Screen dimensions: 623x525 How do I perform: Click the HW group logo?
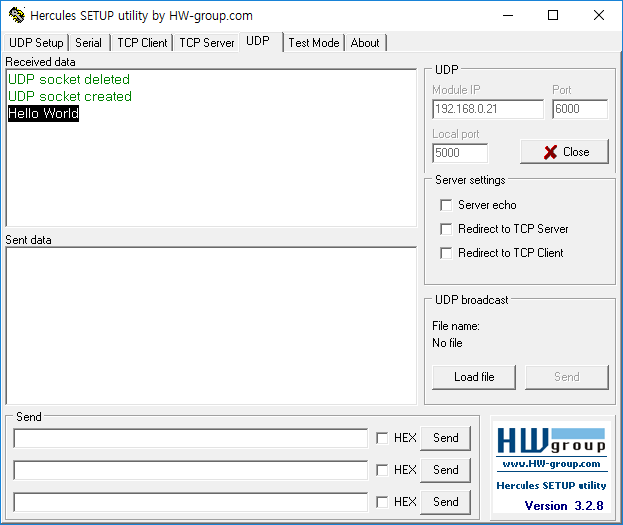pyautogui.click(x=551, y=441)
